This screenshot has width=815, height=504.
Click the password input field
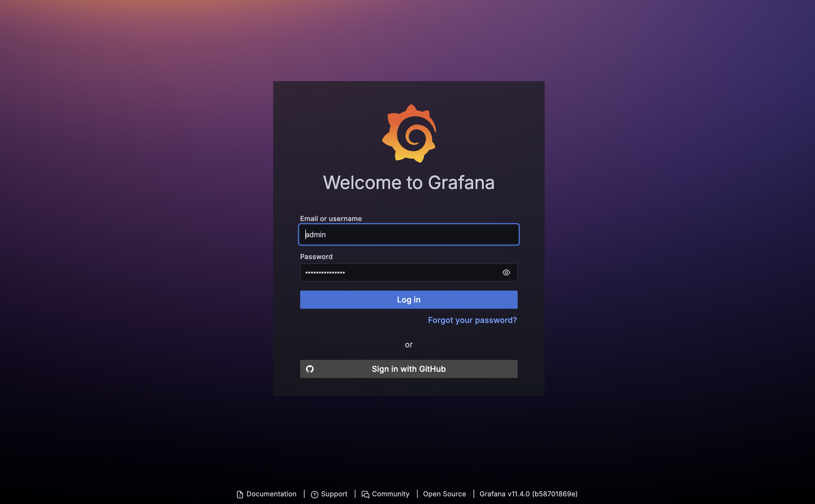tap(408, 272)
